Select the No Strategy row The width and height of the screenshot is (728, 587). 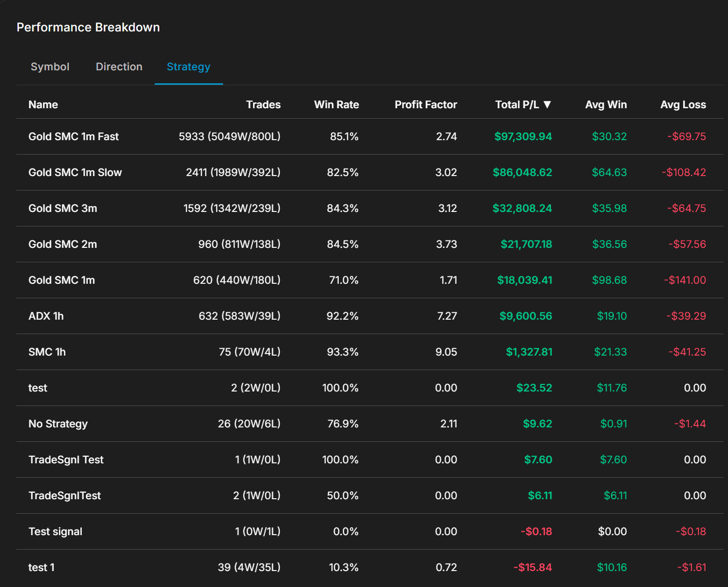coord(58,423)
